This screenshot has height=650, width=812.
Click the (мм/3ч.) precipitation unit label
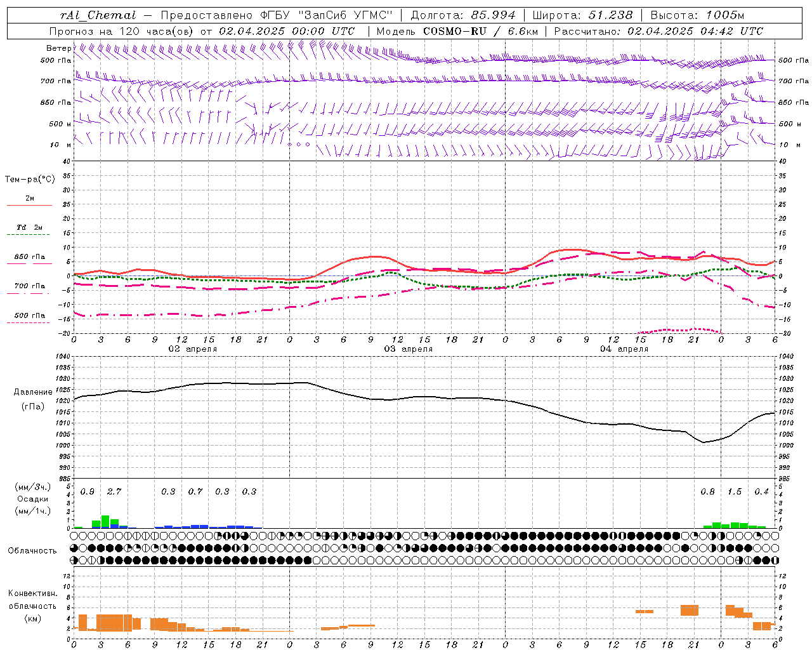[32, 487]
